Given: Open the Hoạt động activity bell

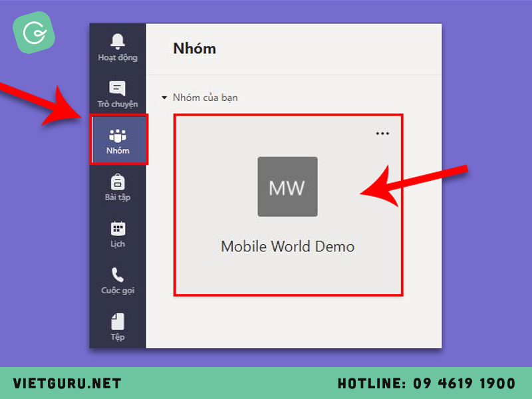Looking at the screenshot, I should pos(118,47).
